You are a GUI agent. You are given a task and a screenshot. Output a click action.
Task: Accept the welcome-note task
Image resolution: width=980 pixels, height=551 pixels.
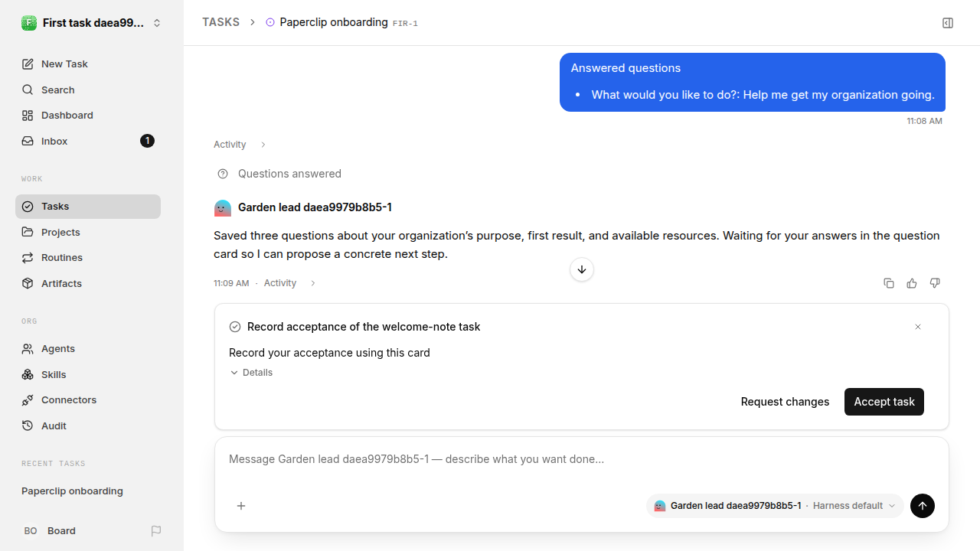point(884,402)
